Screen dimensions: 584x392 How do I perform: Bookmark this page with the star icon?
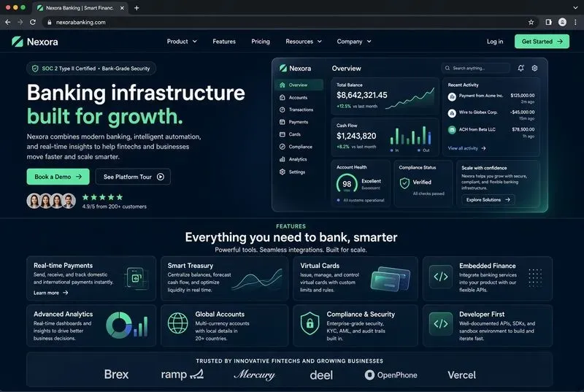click(531, 23)
